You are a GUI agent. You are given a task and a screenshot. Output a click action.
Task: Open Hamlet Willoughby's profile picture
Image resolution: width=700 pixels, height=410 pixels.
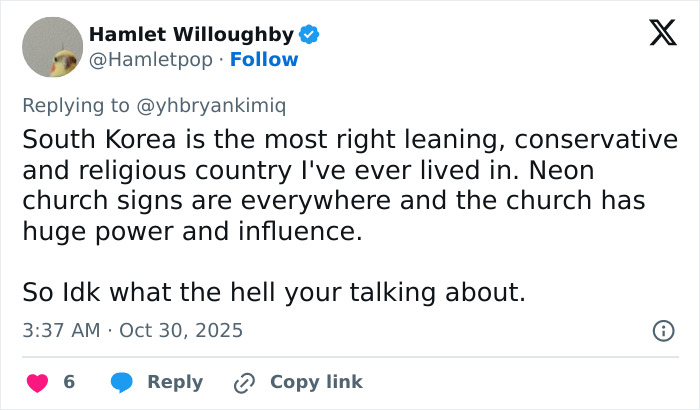(52, 47)
